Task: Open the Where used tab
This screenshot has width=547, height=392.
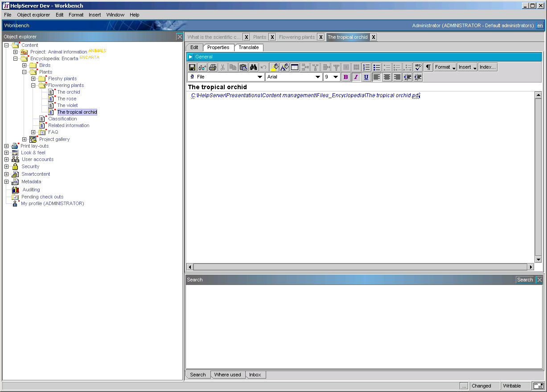Action: click(227, 375)
